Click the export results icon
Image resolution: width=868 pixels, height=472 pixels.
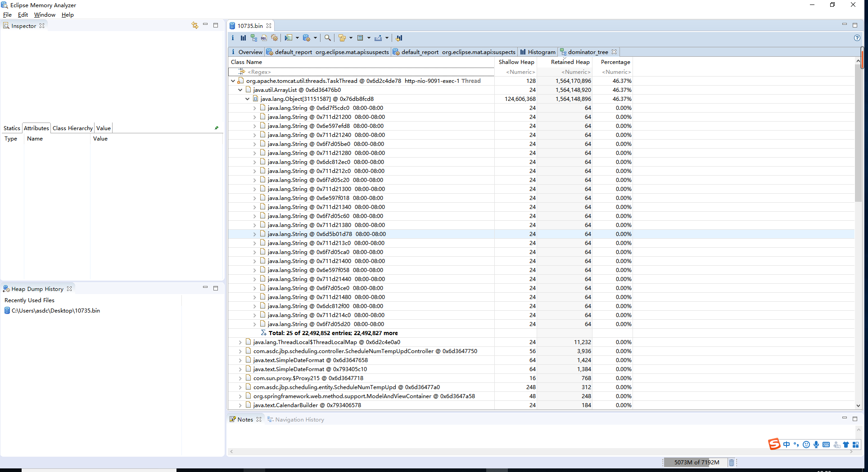378,38
